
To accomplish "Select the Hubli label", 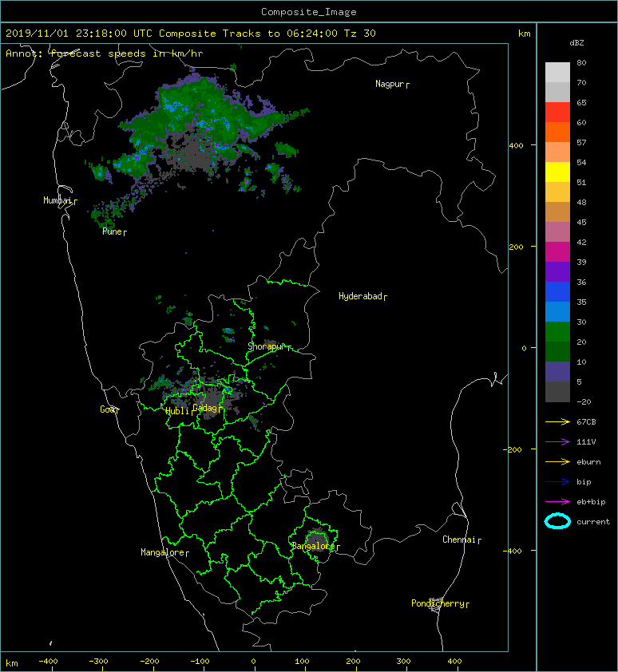I will (180, 411).
